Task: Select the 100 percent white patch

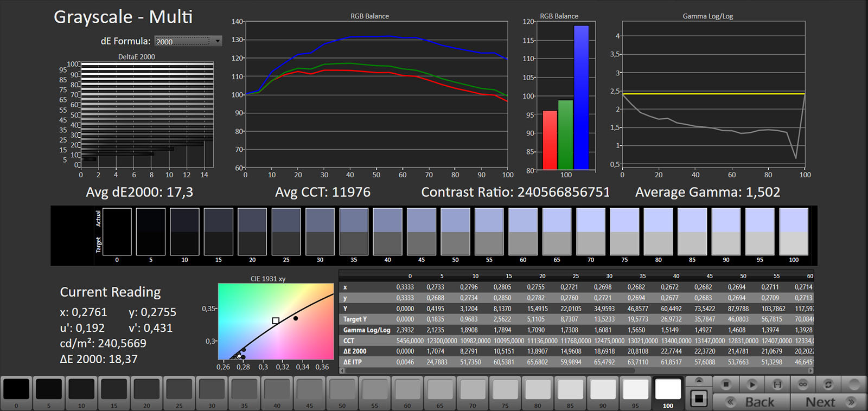Action: tap(668, 389)
